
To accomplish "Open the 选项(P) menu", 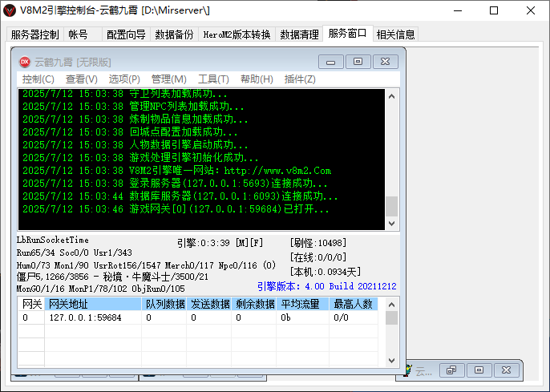I will point(124,79).
